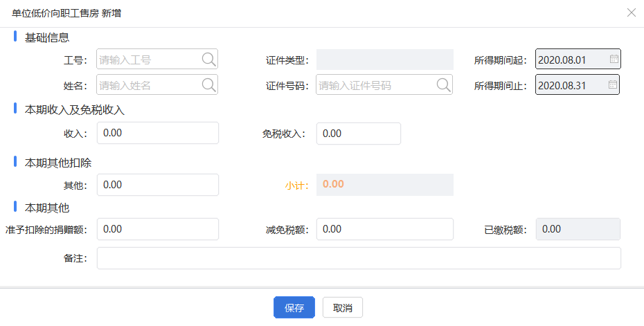Image resolution: width=644 pixels, height=326 pixels.
Task: Select the 准予扣除的捐赠额 field
Action: coord(158,229)
